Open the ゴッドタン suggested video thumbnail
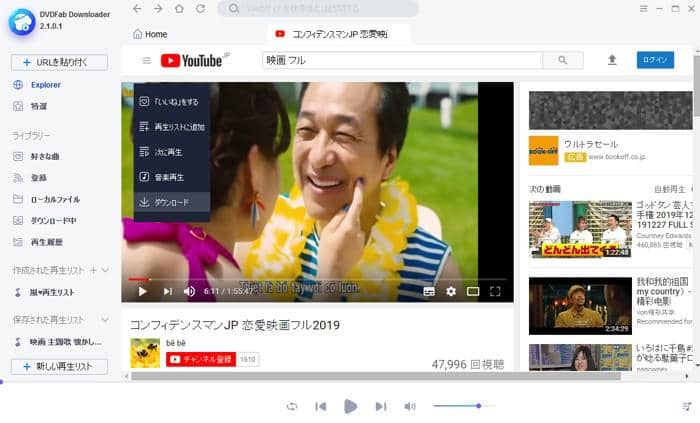Screen dimensions: 700x423 click(x=580, y=229)
